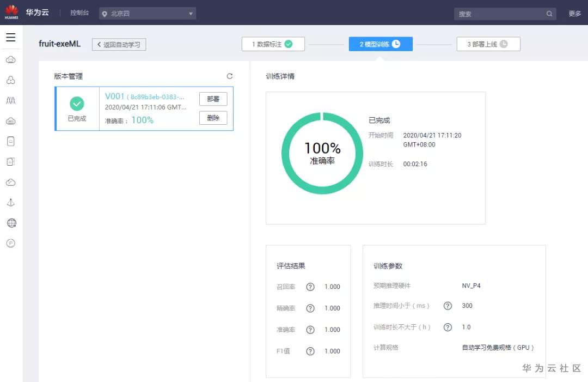Image resolution: width=588 pixels, height=382 pixels.
Task: Click the location pin icon in region selector
Action: pos(105,14)
